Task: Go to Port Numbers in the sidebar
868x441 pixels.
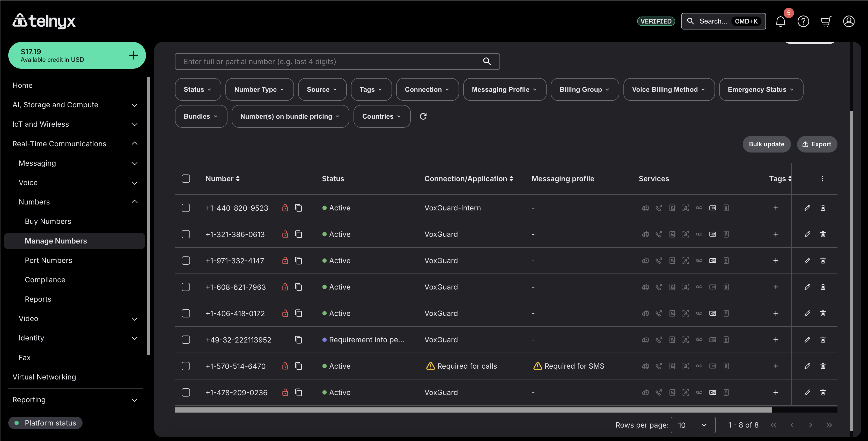Action: coord(48,260)
